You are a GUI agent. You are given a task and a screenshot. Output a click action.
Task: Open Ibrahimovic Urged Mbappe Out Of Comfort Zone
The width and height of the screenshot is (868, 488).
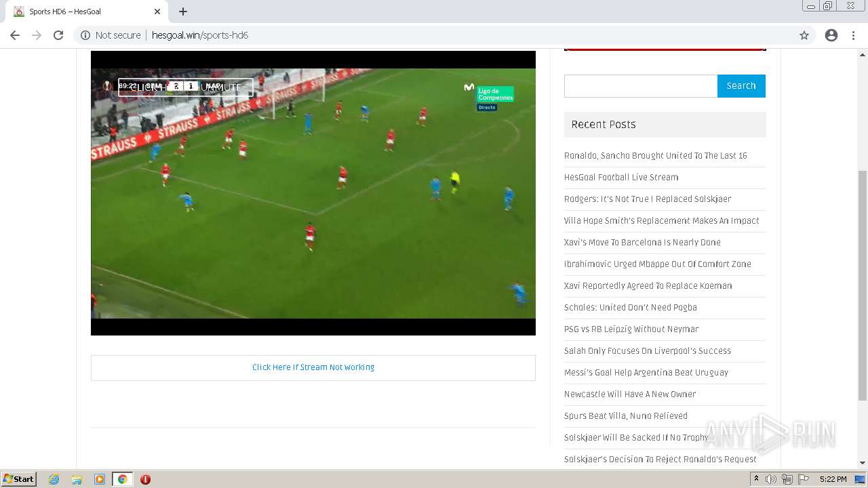pos(658,264)
